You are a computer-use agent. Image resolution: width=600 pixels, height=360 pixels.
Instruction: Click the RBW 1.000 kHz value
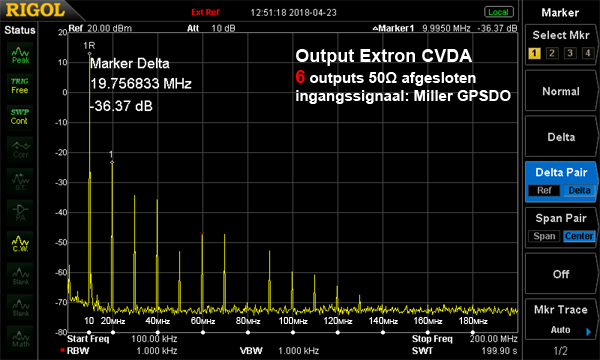click(157, 351)
